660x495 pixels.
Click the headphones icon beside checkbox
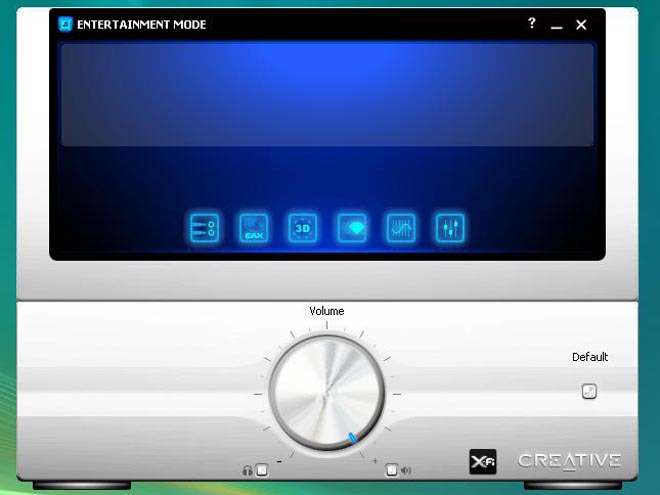247,470
